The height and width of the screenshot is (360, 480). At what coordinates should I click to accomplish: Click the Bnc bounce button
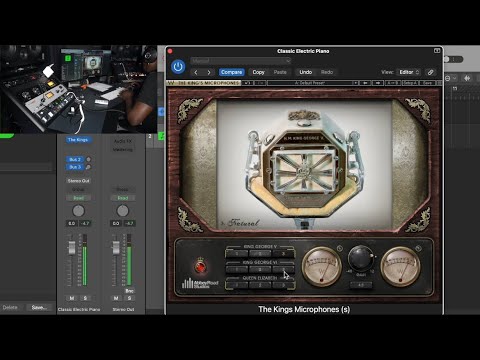tap(129, 291)
